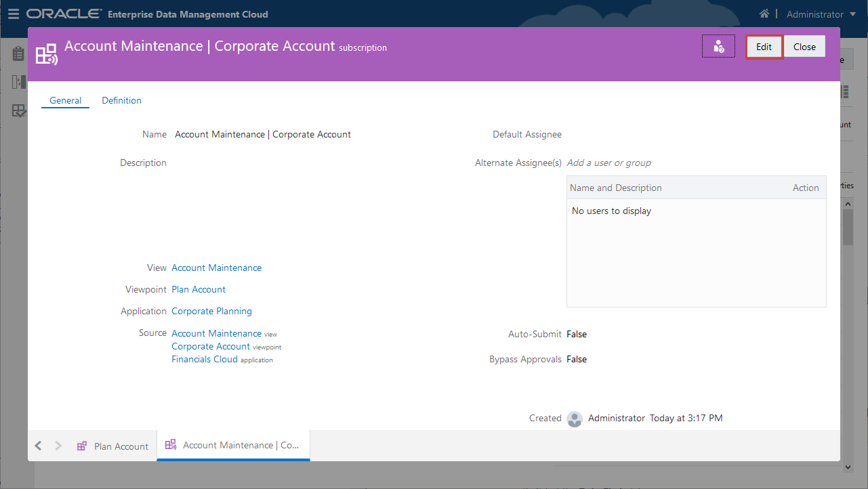Select the requests clipboard icon in sidebar
The height and width of the screenshot is (489, 868).
(x=18, y=54)
